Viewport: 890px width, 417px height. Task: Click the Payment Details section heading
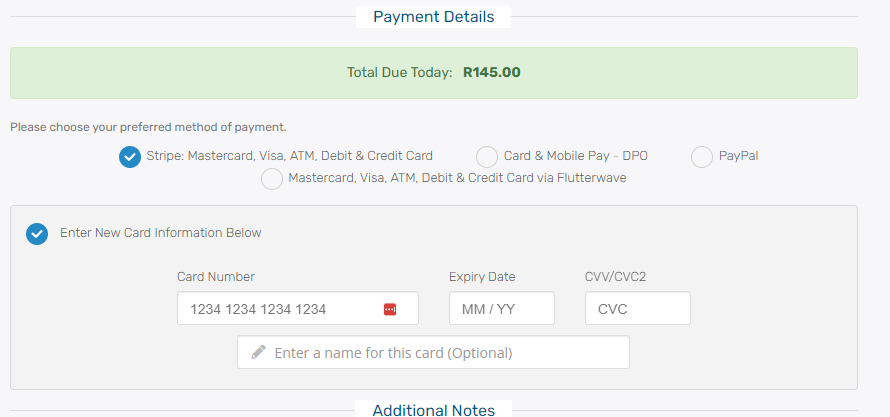433,16
